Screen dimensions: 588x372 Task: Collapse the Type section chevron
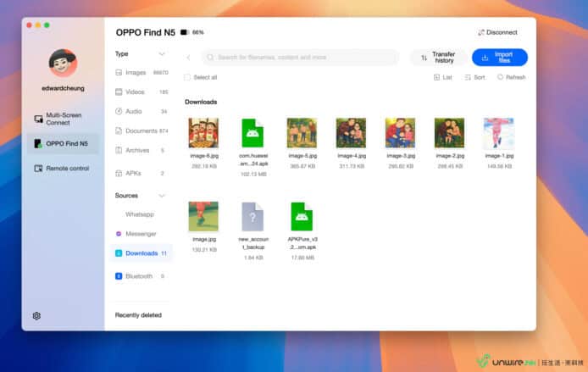pos(162,54)
